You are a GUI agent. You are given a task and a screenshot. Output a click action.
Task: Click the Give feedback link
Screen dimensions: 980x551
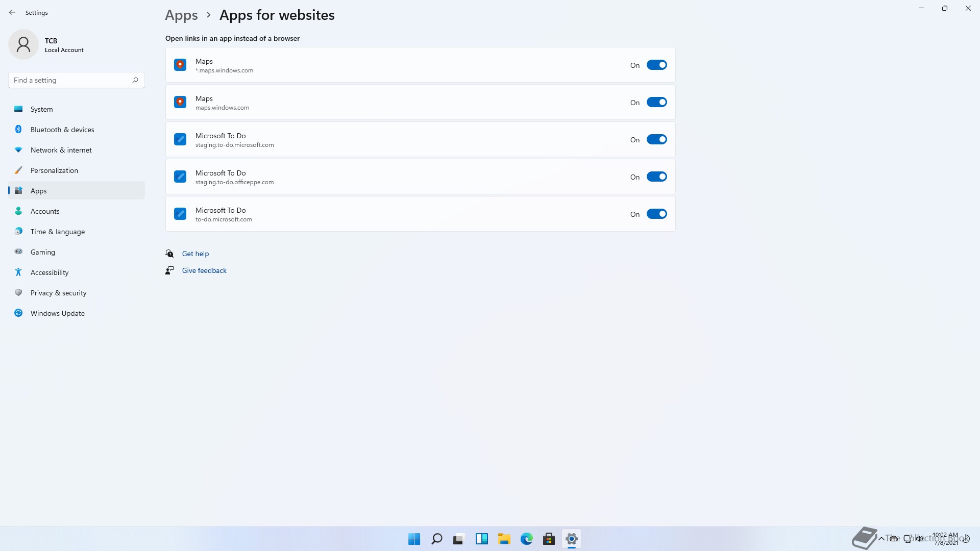point(204,270)
